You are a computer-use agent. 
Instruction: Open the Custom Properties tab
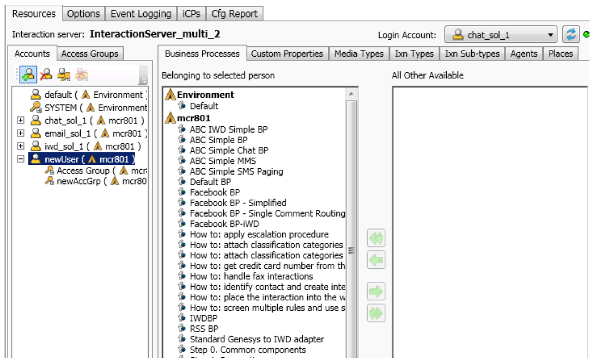[287, 53]
